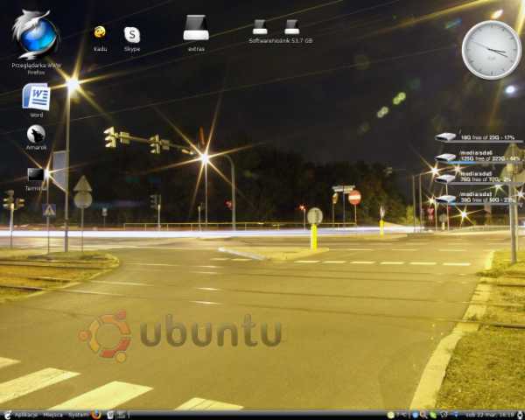This screenshot has width=525, height=420.
Task: Click the GNOME foot logo in panel
Action: click(8, 415)
